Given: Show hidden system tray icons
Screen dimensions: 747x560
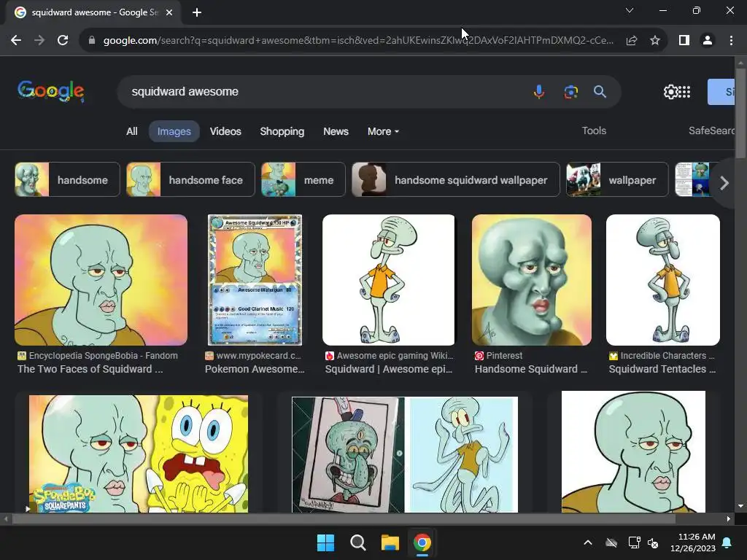Looking at the screenshot, I should click(588, 542).
